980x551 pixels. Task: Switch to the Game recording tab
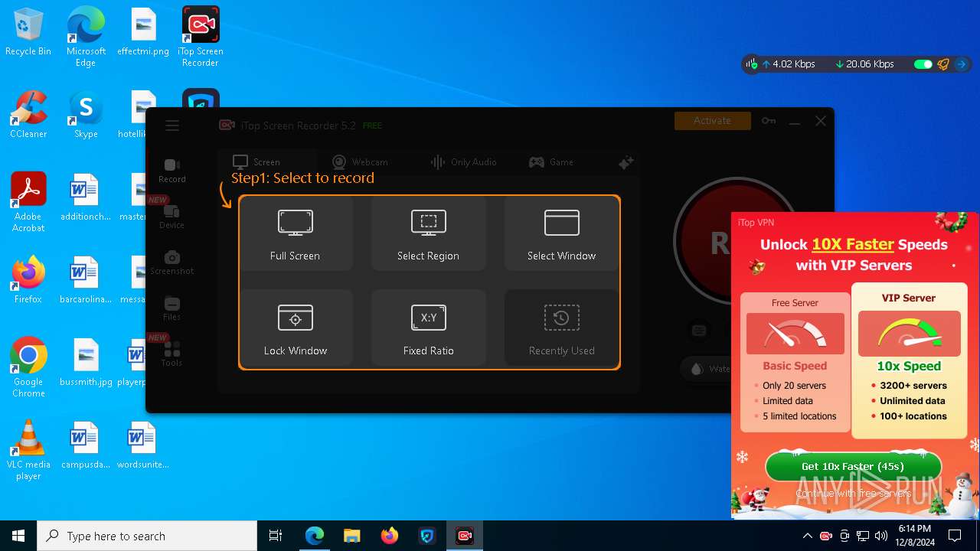pyautogui.click(x=551, y=162)
